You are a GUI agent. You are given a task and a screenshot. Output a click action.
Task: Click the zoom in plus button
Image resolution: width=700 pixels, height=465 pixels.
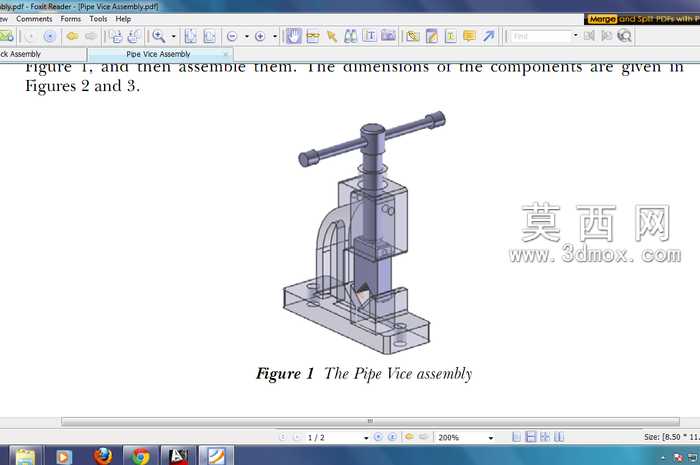click(260, 37)
